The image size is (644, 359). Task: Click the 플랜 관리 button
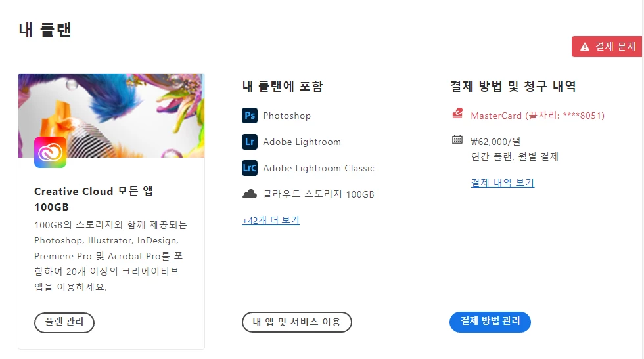(64, 322)
